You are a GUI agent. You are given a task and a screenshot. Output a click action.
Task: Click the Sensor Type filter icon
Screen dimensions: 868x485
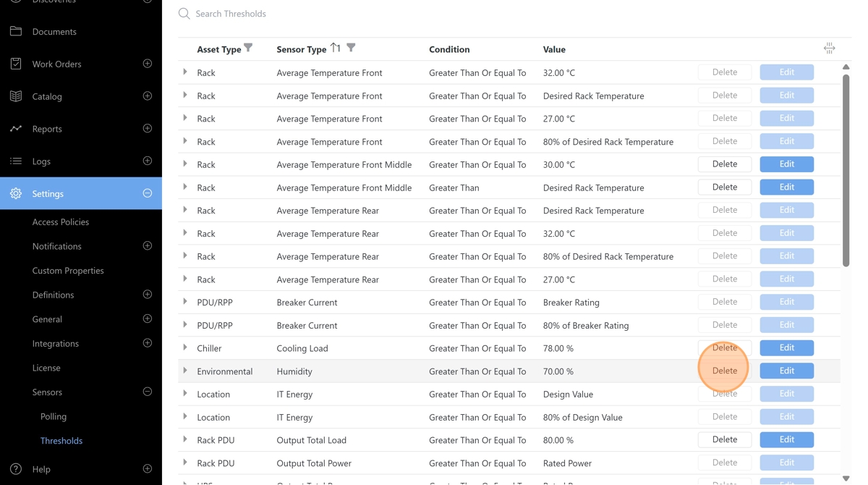(351, 48)
